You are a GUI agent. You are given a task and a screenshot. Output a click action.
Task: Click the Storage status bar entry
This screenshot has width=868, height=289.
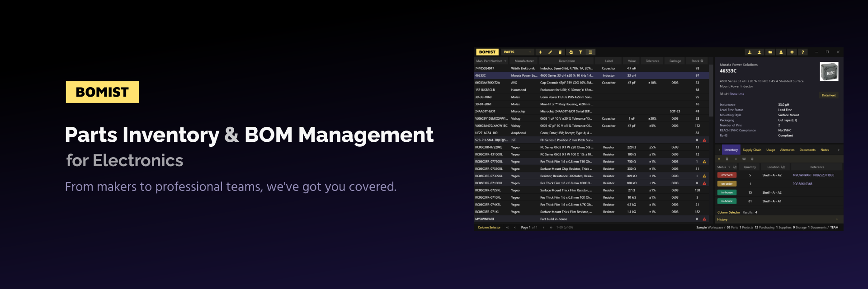(800, 228)
